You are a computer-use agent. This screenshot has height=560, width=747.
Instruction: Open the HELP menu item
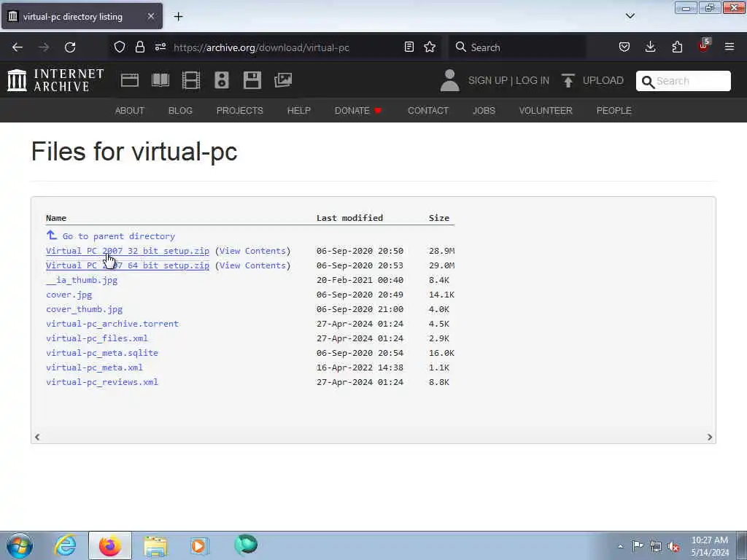[298, 111]
